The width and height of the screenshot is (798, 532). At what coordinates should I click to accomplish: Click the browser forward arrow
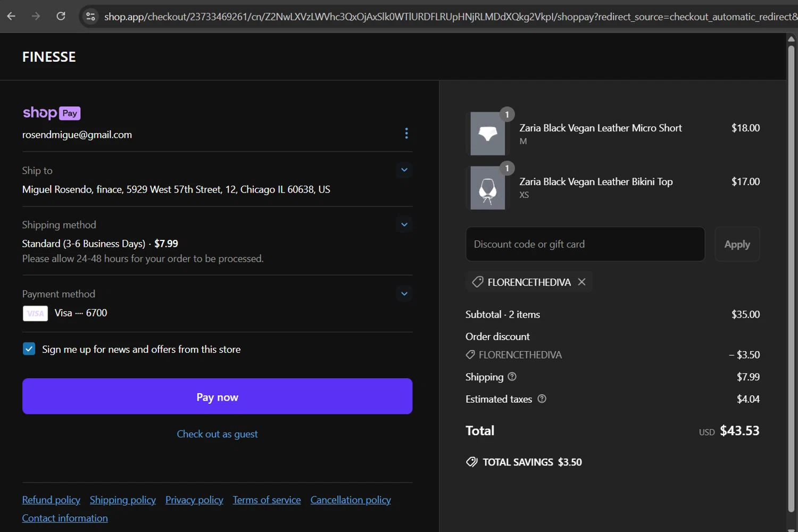pyautogui.click(x=36, y=16)
